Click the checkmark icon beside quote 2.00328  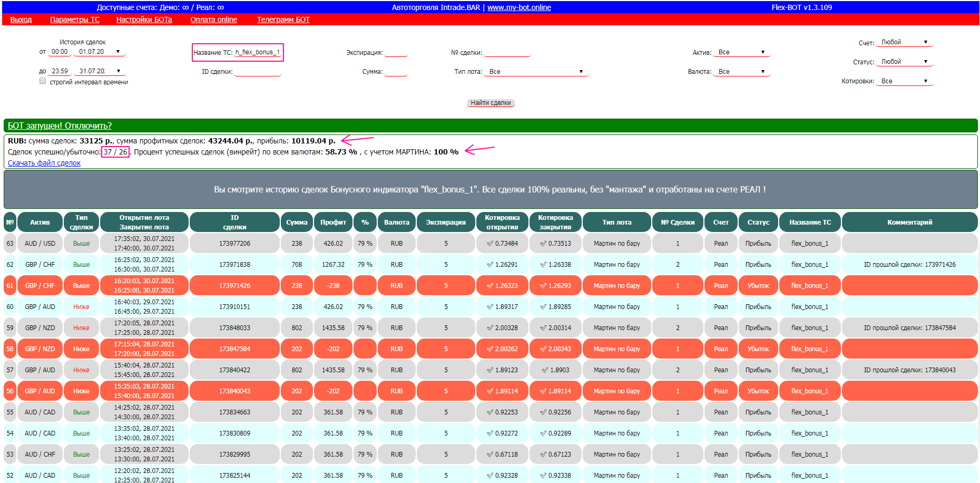point(490,328)
